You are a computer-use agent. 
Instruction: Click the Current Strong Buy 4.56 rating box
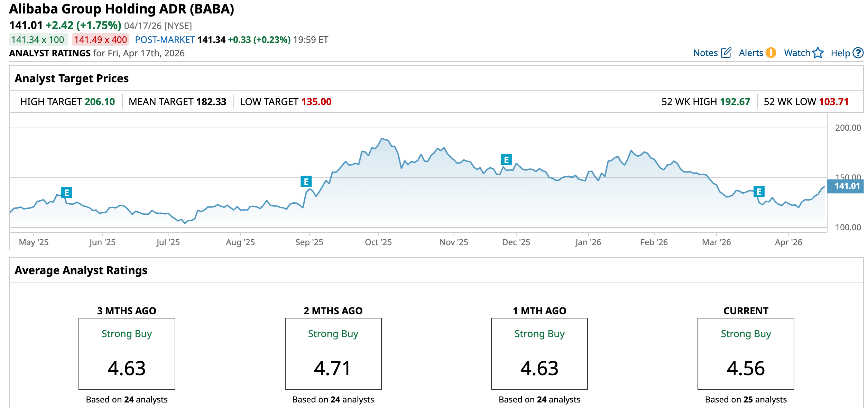tap(746, 353)
